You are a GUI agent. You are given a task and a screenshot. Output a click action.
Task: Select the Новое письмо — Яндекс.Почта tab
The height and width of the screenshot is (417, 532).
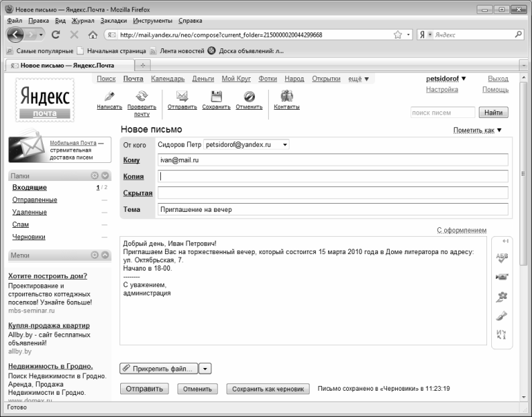pyautogui.click(x=70, y=65)
